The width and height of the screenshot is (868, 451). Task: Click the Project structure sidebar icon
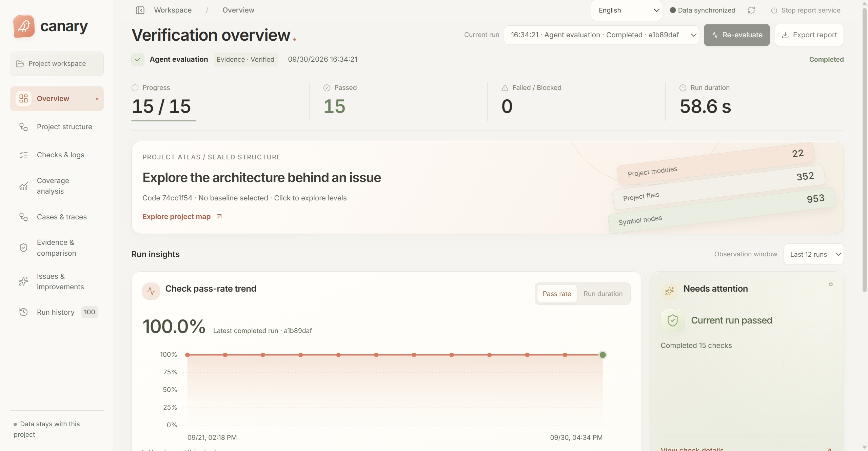pyautogui.click(x=23, y=127)
